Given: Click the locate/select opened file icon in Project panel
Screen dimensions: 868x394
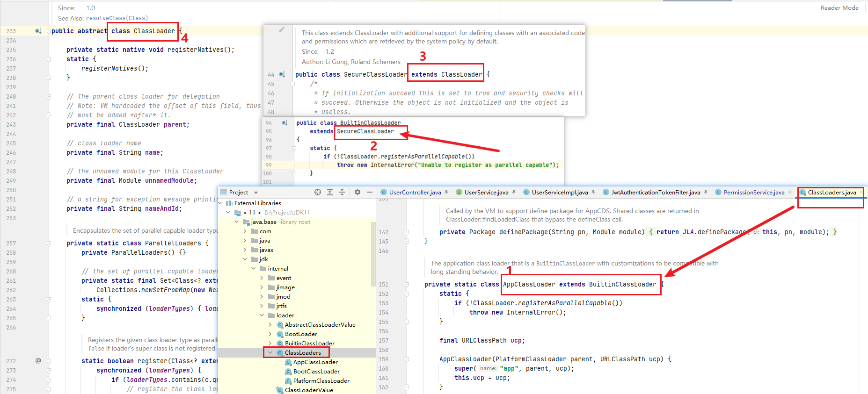Looking at the screenshot, I should (x=318, y=192).
